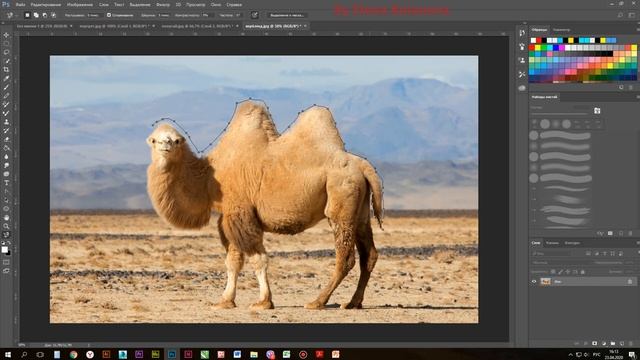Image resolution: width=640 pixels, height=360 pixels.
Task: Open the Фильтр menu
Action: click(x=163, y=5)
